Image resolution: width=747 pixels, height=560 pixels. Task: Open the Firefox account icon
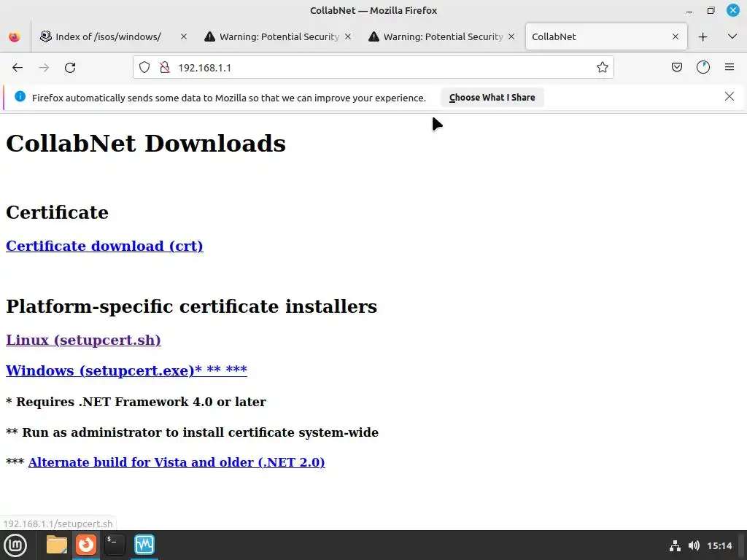703,68
